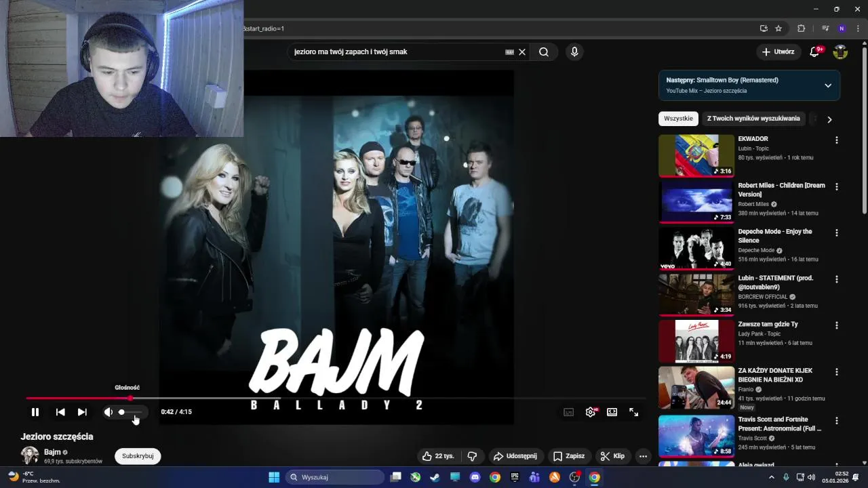Open Chrome profile N avatar
The width and height of the screenshot is (868, 488).
pos(842,28)
